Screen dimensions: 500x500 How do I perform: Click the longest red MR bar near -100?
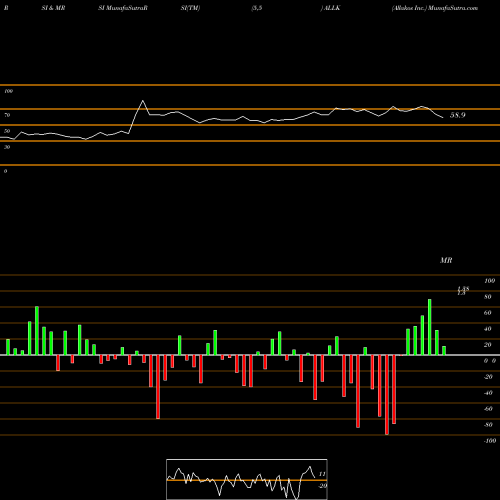pos(387,395)
